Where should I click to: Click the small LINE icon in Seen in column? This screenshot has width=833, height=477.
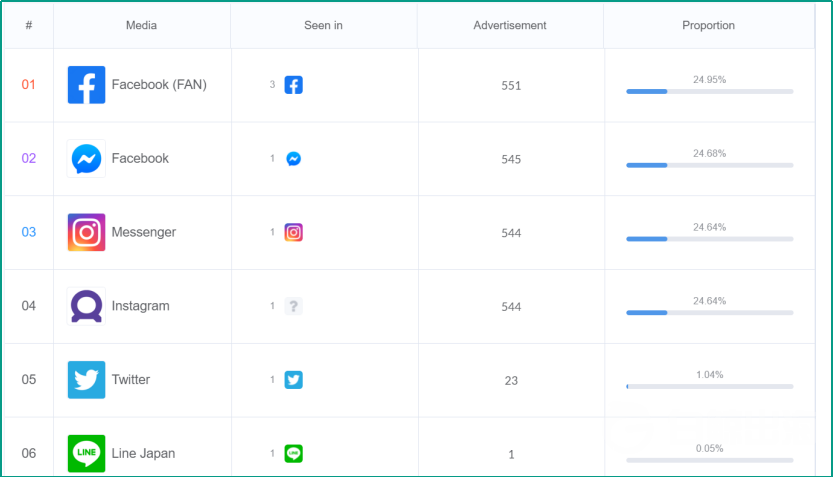click(x=293, y=454)
